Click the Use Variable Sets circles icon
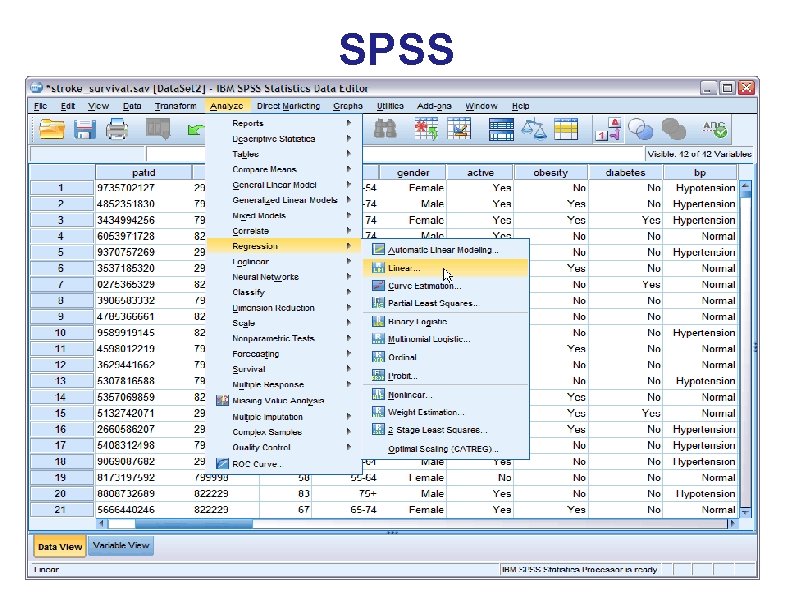 tap(641, 129)
